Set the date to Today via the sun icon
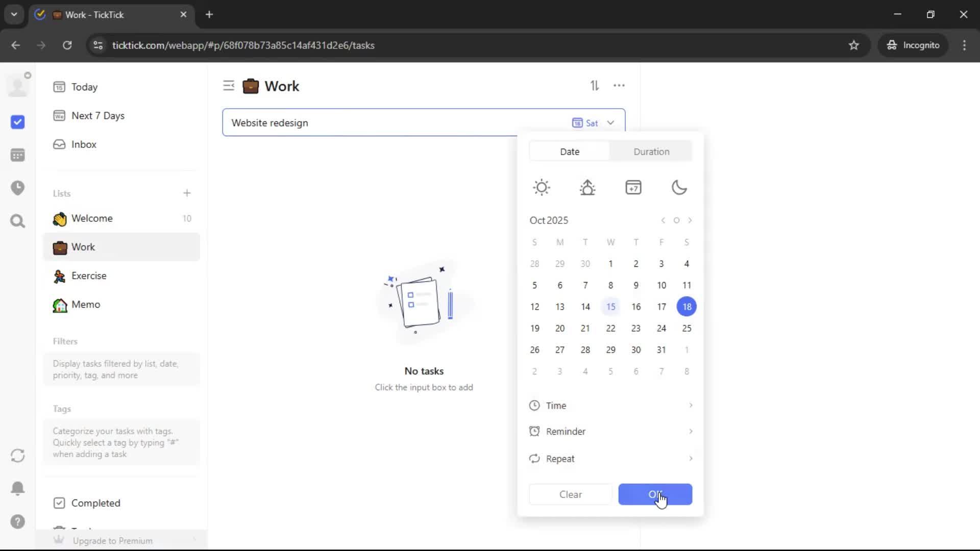Viewport: 980px width, 551px height. pos(542,187)
